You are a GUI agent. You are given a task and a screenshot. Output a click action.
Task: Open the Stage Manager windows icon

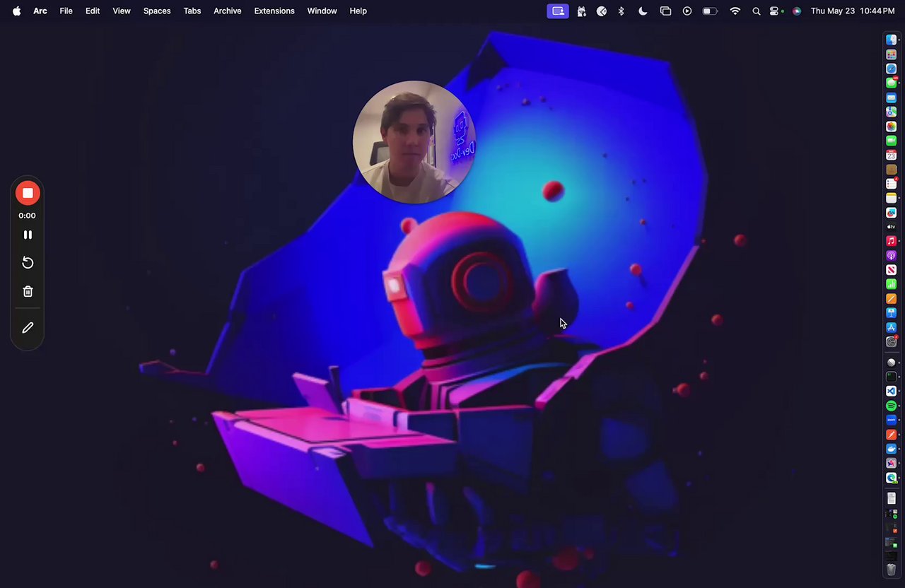point(665,11)
